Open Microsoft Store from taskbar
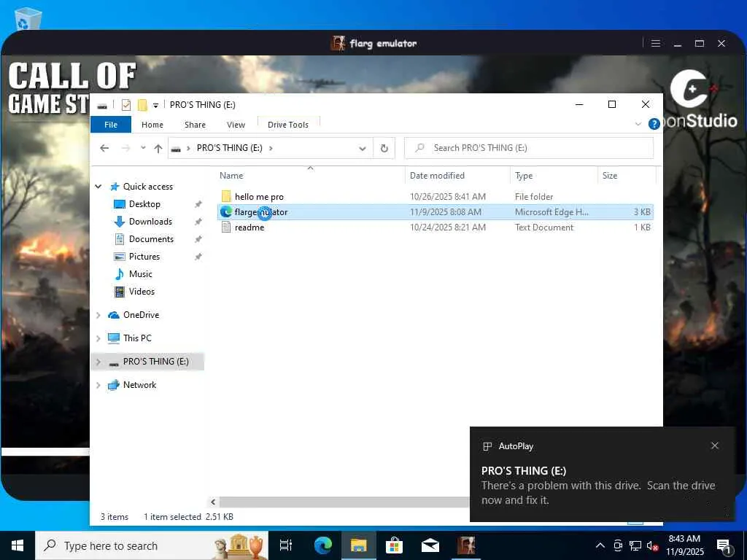 (394, 545)
